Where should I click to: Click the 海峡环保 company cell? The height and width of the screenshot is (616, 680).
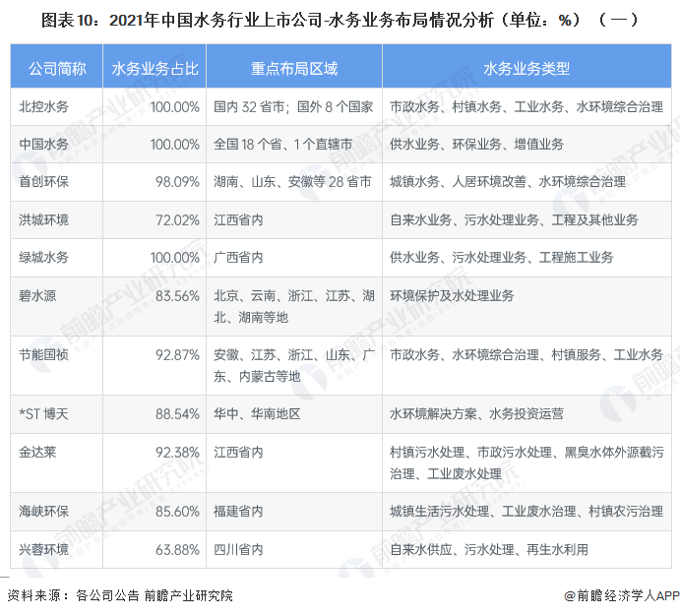44,512
